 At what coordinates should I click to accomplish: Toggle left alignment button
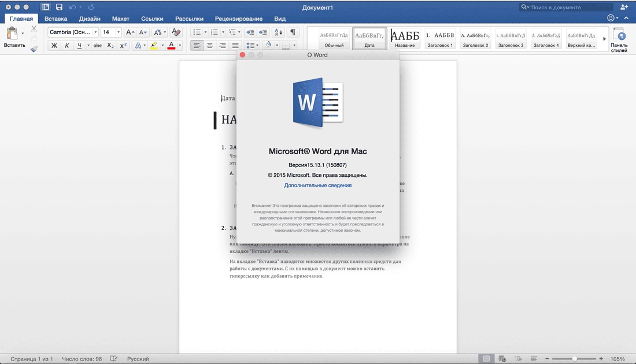click(197, 46)
